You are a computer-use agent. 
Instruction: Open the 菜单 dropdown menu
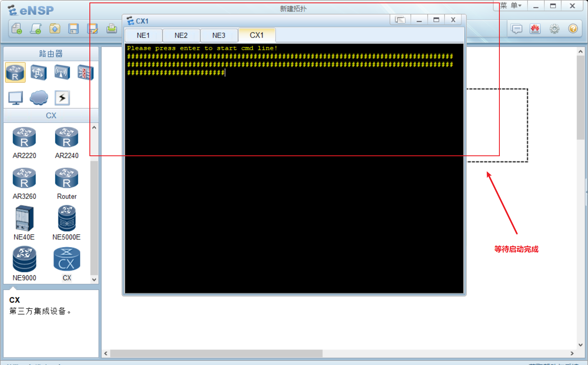click(511, 6)
